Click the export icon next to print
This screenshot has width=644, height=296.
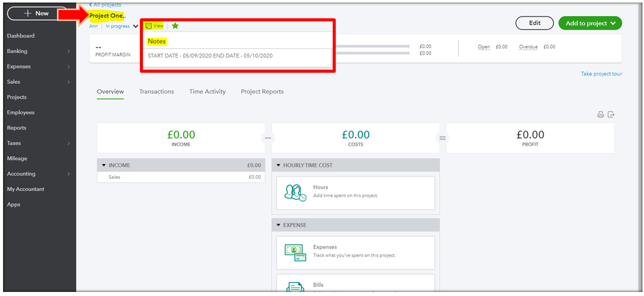point(611,115)
